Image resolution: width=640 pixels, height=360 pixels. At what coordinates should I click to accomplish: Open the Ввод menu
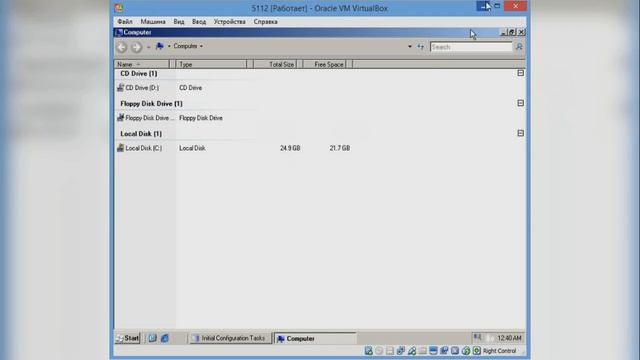pyautogui.click(x=199, y=22)
